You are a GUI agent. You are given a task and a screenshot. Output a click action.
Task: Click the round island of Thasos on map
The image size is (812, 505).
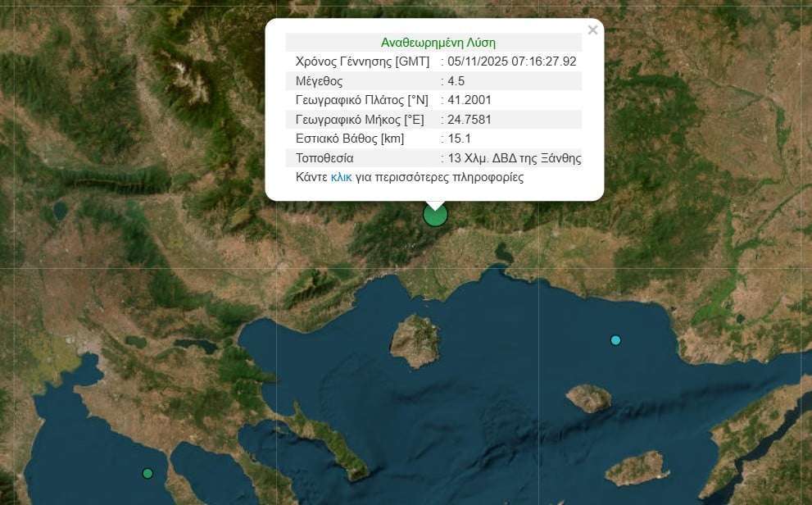pos(415,339)
